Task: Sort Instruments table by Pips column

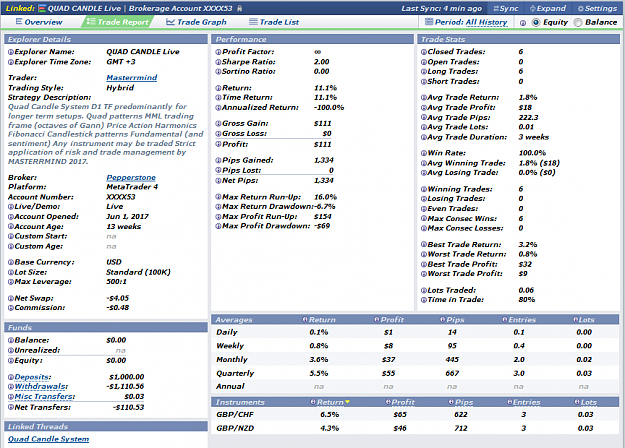Action: point(464,402)
